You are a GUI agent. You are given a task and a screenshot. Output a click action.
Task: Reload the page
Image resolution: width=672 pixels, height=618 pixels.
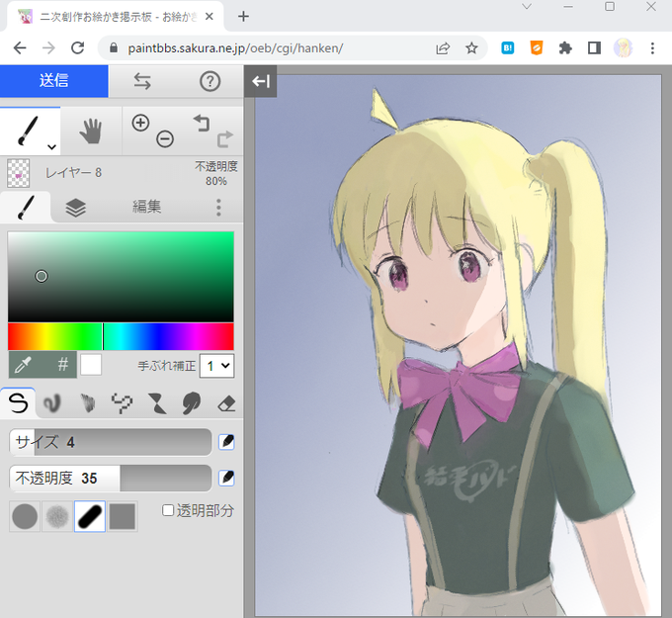pyautogui.click(x=77, y=48)
